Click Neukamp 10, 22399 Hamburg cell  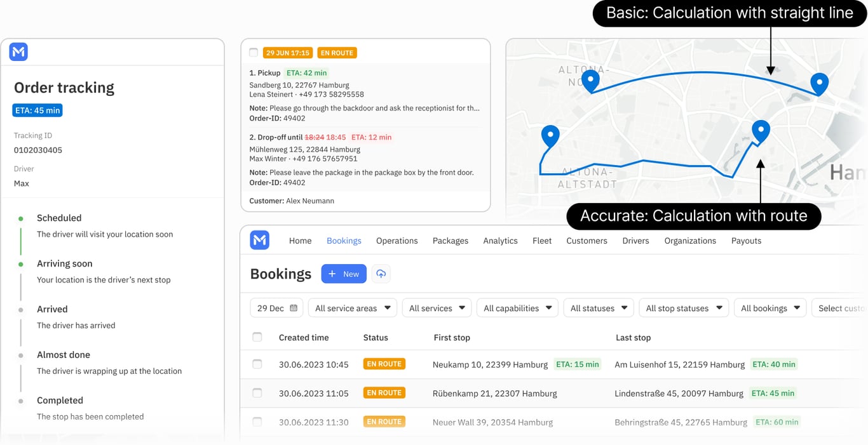pyautogui.click(x=490, y=364)
